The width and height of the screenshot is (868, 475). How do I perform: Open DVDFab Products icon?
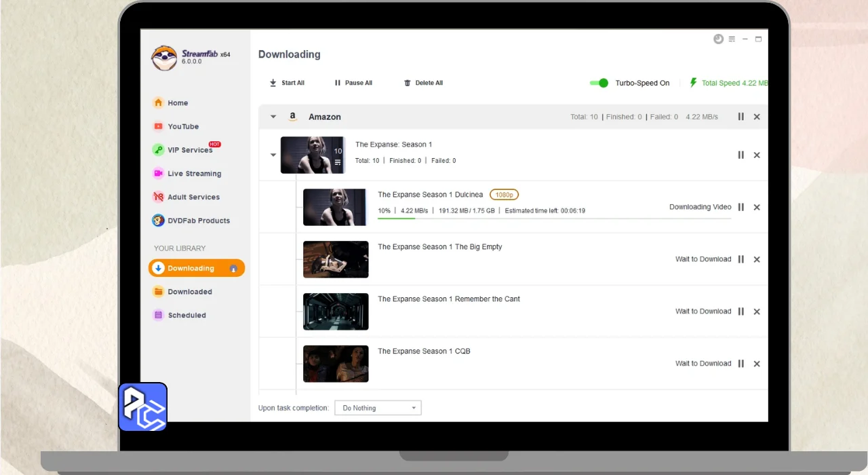click(158, 221)
